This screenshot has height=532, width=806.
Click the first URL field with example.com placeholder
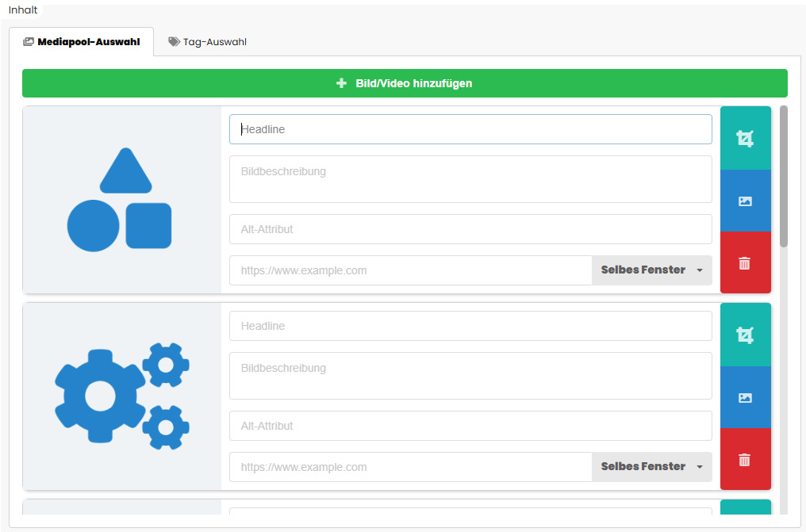[410, 270]
